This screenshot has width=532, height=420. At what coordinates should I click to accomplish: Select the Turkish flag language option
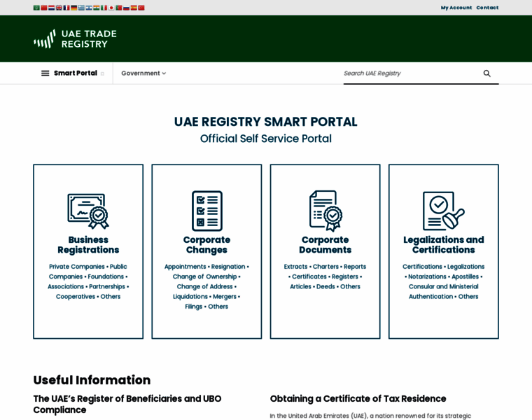coord(141,8)
